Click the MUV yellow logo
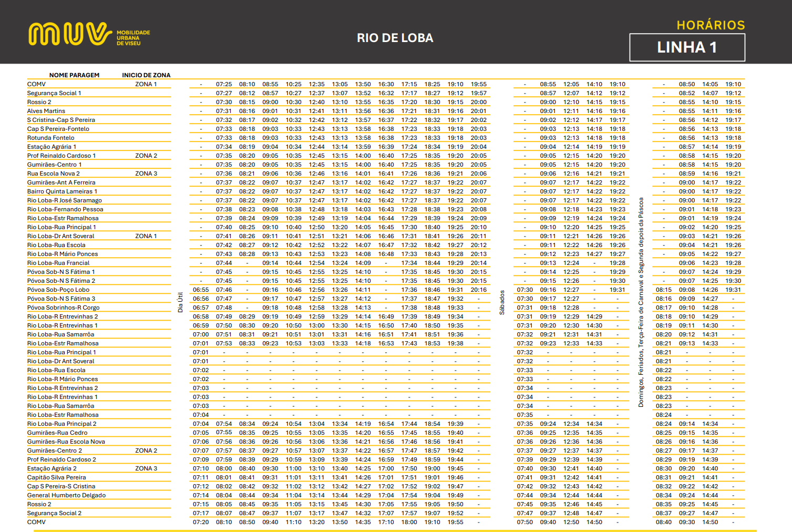The width and height of the screenshot is (792, 532). [x=70, y=34]
